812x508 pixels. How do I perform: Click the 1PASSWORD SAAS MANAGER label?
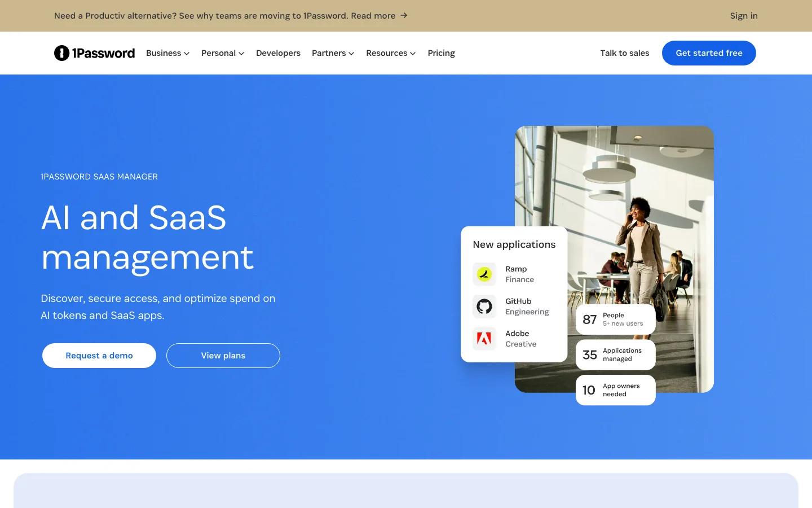pos(99,177)
